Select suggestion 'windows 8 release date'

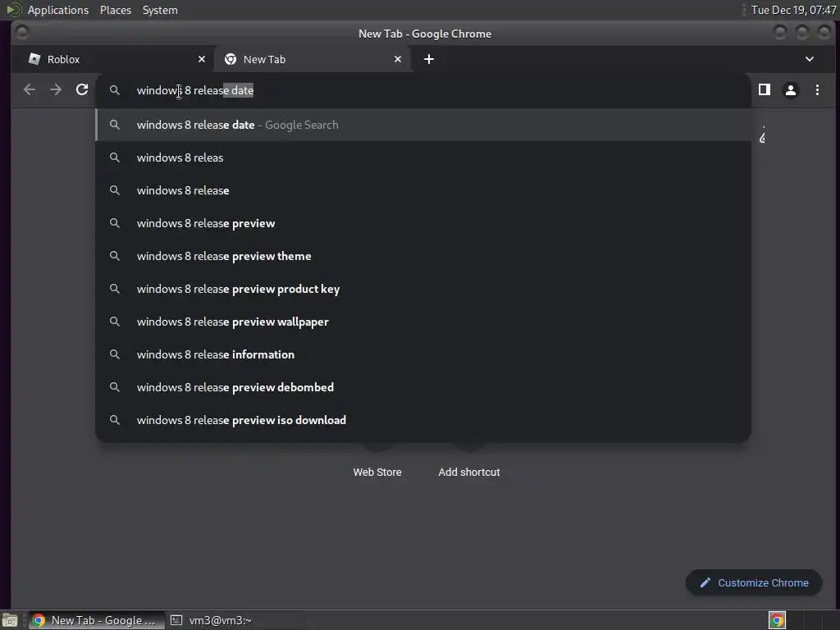423,125
